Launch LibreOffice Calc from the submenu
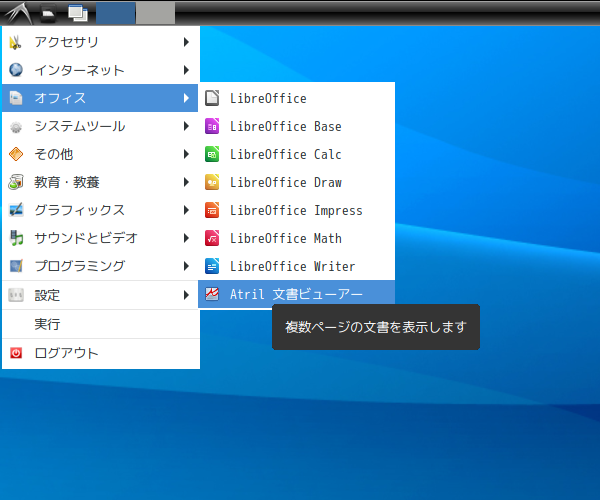The width and height of the screenshot is (600, 500). point(297,154)
